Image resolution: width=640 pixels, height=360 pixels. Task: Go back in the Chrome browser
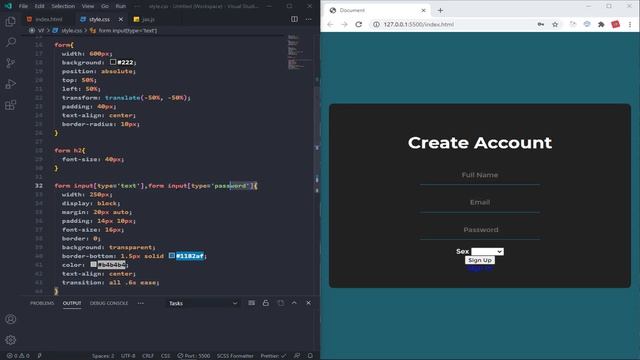tap(330, 24)
